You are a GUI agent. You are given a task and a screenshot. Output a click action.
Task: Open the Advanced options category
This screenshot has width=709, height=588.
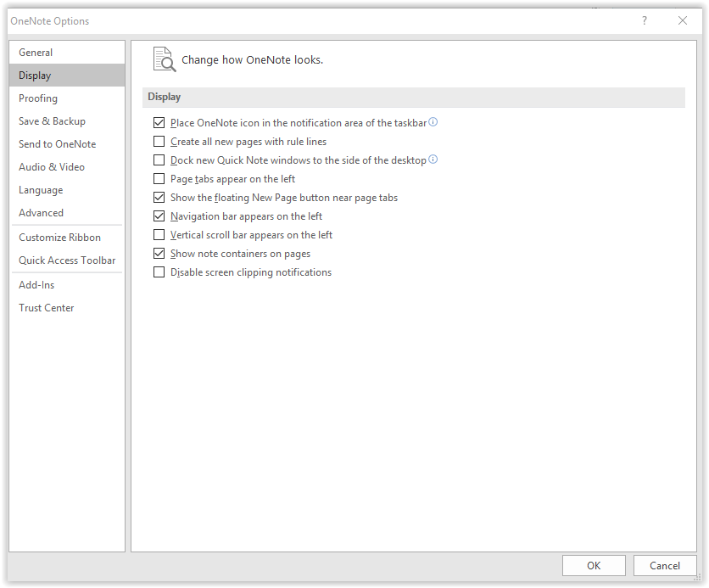(x=67, y=213)
